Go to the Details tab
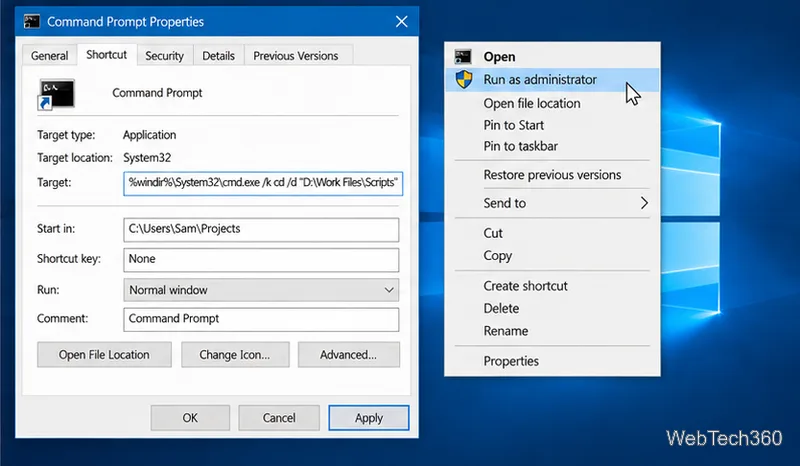This screenshot has width=800, height=466. click(x=218, y=56)
